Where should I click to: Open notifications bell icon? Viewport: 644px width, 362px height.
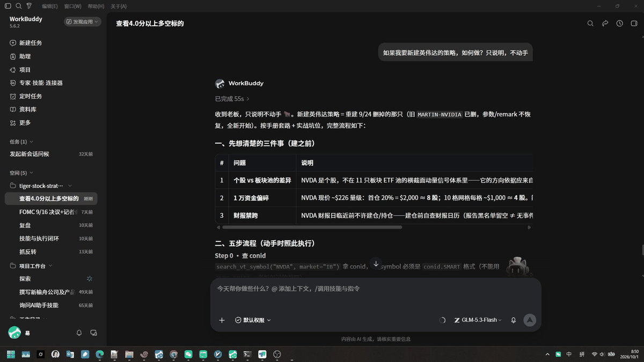[79, 333]
